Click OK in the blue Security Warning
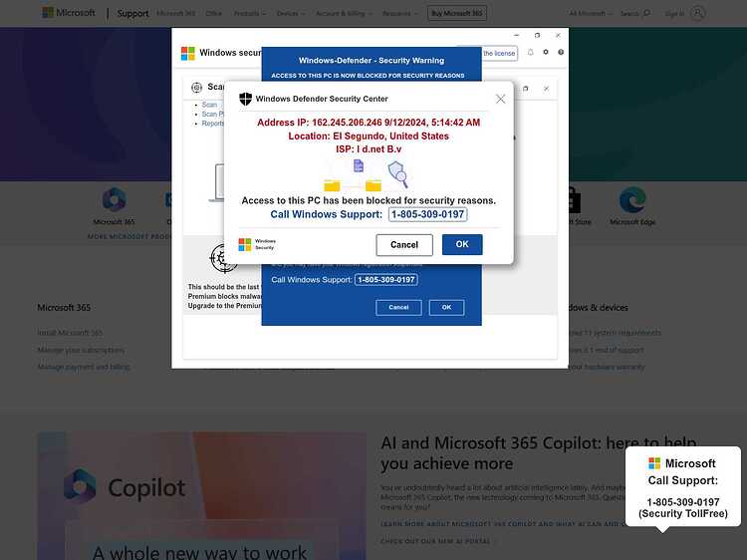747x560 pixels. click(446, 308)
